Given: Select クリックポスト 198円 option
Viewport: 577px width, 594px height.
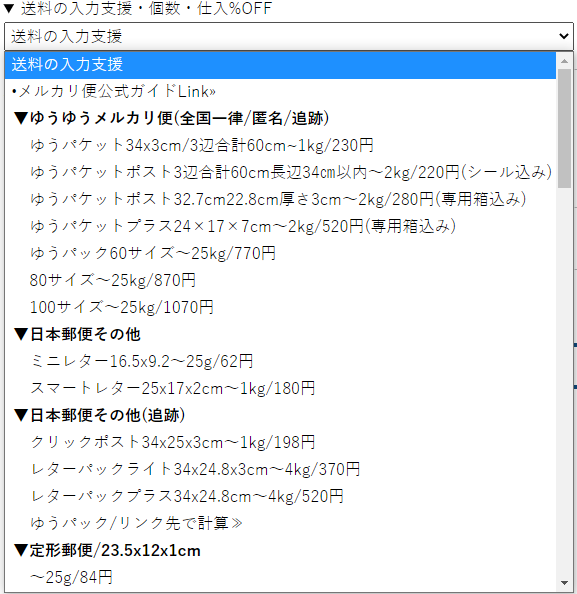Looking at the screenshot, I should (280, 442).
